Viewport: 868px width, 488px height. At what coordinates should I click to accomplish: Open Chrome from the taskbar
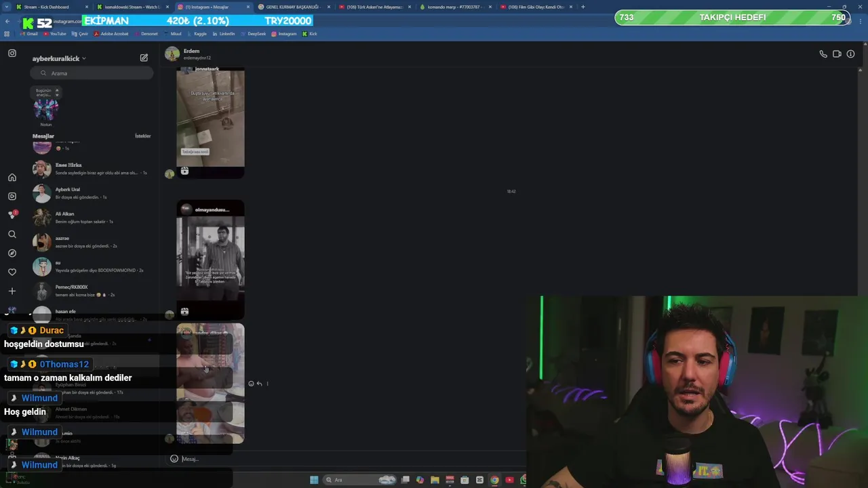point(494,480)
